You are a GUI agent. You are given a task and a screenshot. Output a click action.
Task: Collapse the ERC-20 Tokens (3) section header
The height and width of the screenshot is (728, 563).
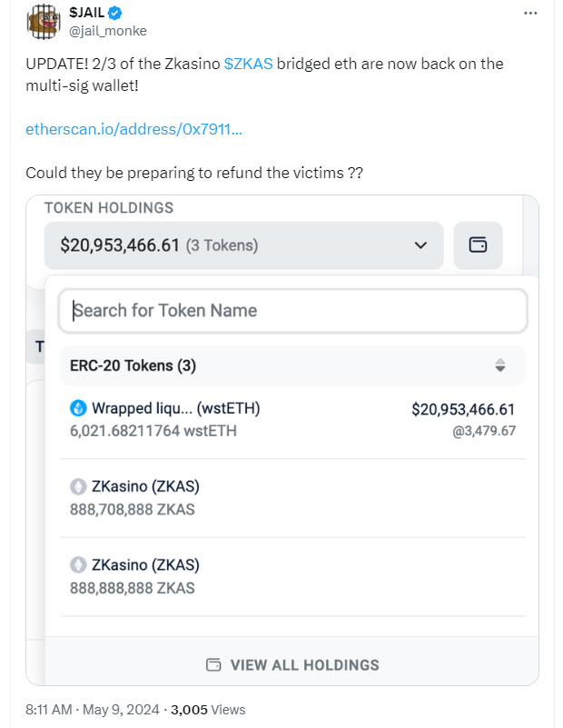coord(292,365)
